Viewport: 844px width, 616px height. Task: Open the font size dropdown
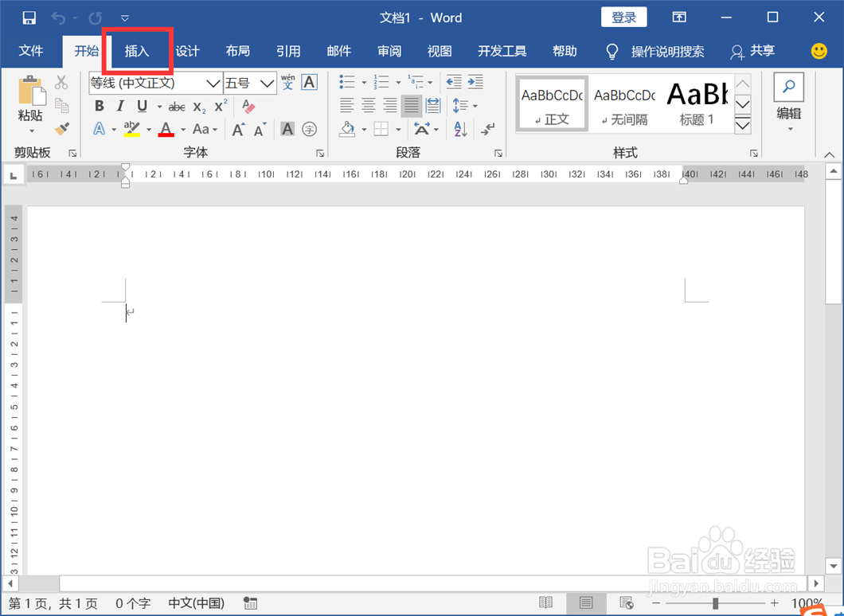(268, 83)
